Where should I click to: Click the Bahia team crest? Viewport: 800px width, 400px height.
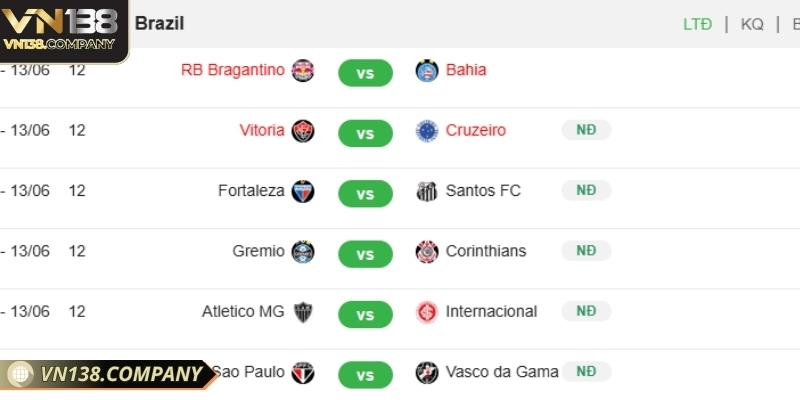click(427, 70)
